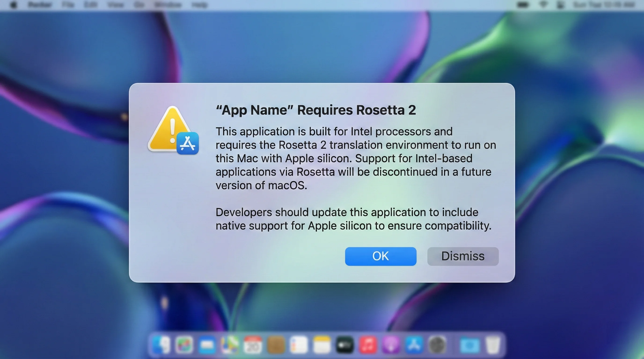This screenshot has height=359, width=644.
Task: Open the Window menu in menu bar
Action: tap(168, 5)
